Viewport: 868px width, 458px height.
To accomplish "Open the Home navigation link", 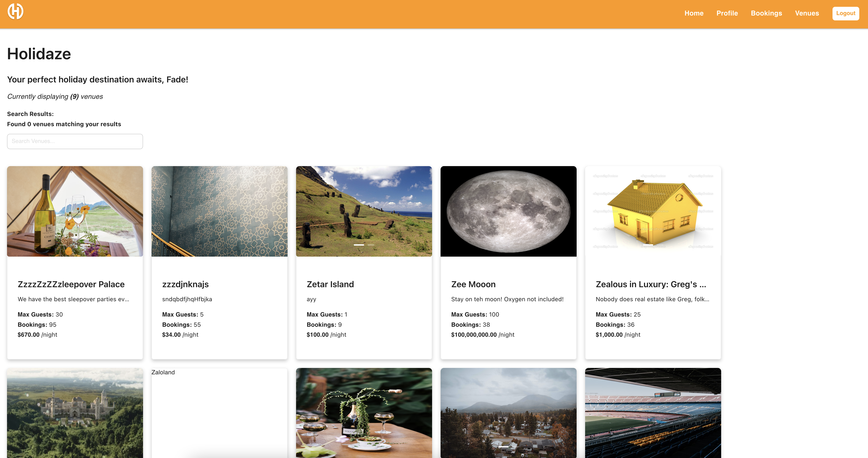I will click(694, 13).
